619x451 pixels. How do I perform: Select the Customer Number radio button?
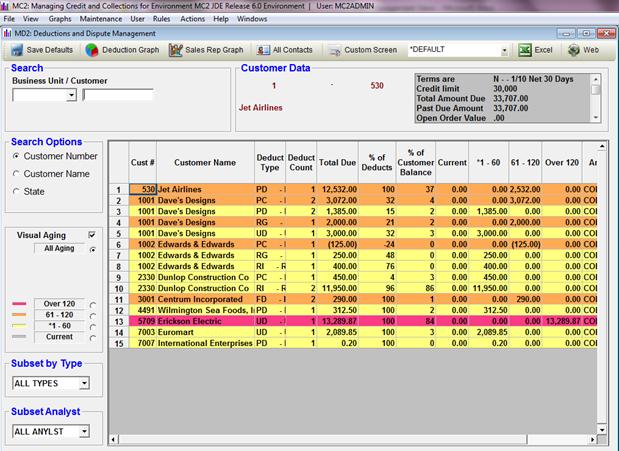point(16,156)
